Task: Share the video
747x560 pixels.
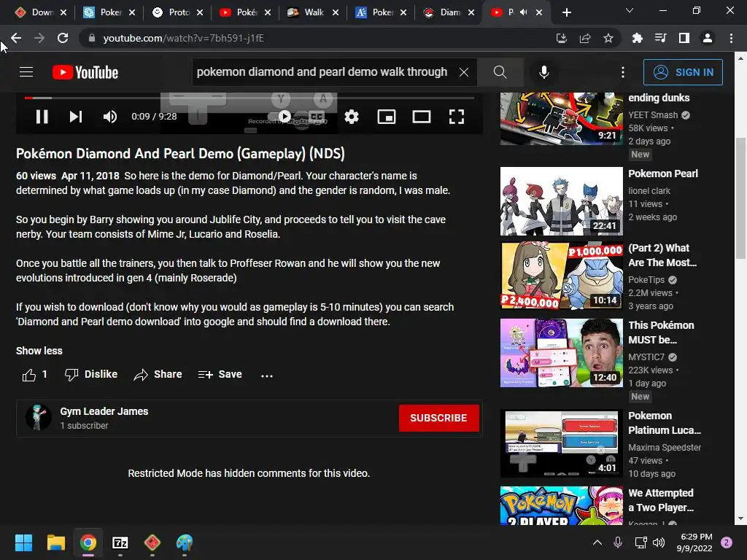Action: click(x=158, y=375)
